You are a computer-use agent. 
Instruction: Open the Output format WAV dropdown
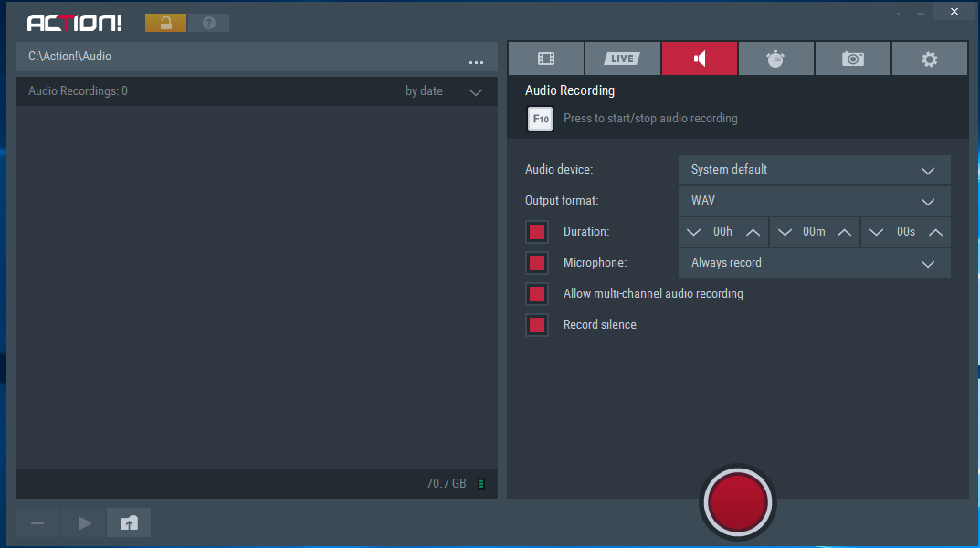[x=814, y=201]
